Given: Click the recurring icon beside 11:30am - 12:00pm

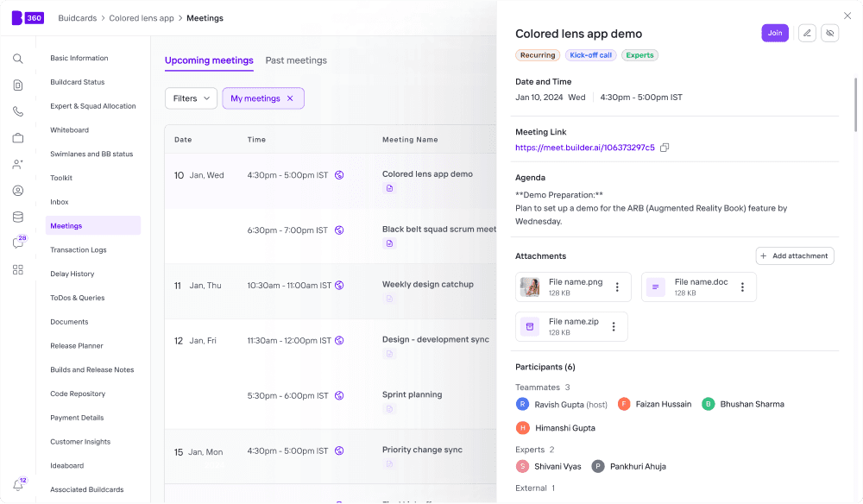Looking at the screenshot, I should [339, 341].
